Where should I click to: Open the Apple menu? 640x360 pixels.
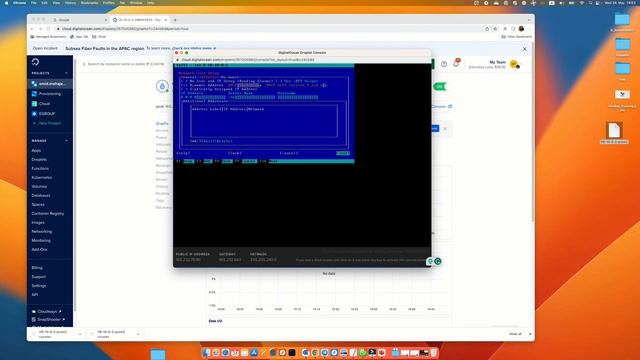(6, 3)
